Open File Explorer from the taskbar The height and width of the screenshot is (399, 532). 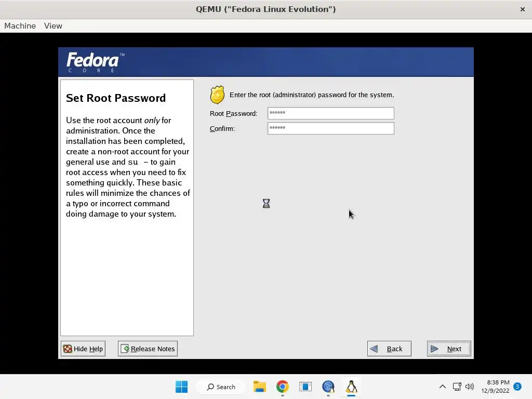pos(260,387)
